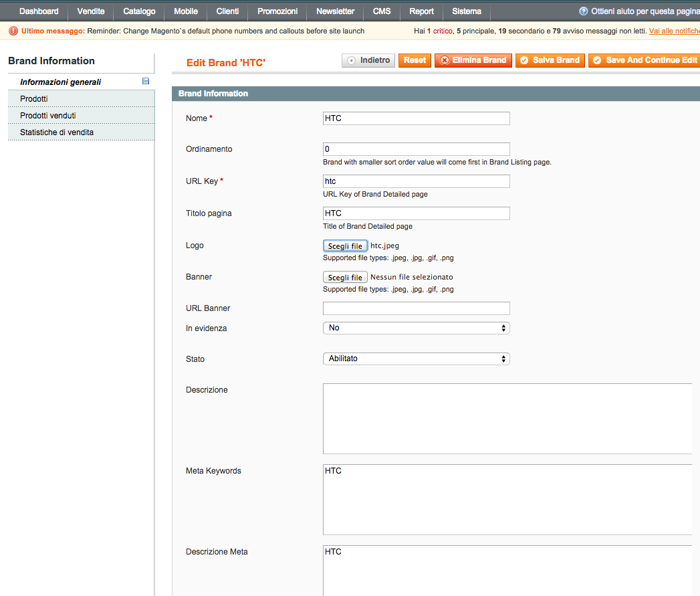Open the Catalogo menu

coord(139,11)
